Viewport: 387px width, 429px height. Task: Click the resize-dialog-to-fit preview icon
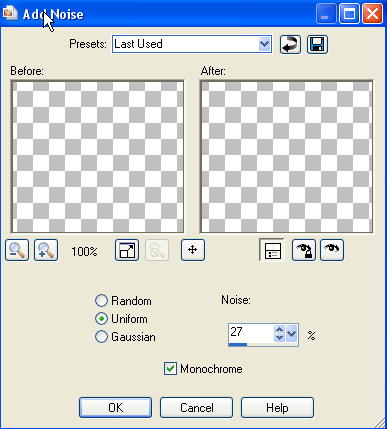pyautogui.click(x=127, y=250)
